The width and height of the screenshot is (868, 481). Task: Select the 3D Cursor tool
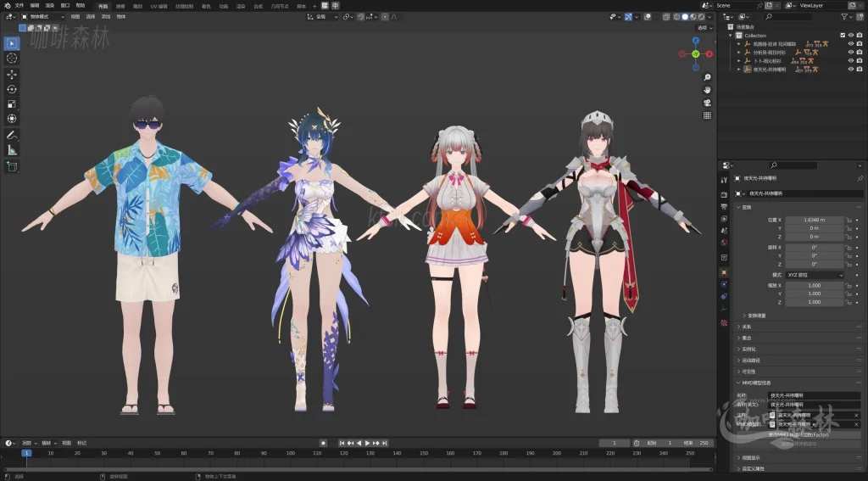click(x=12, y=59)
